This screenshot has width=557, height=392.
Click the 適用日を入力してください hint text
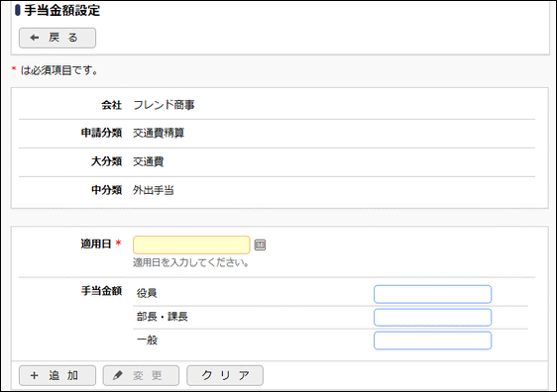[190, 263]
